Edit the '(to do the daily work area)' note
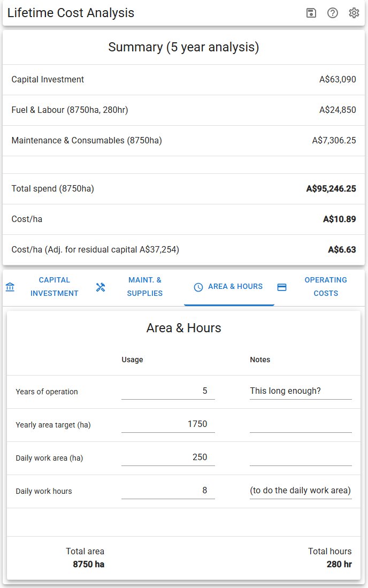Viewport: 368px width, 588px height. [x=301, y=491]
